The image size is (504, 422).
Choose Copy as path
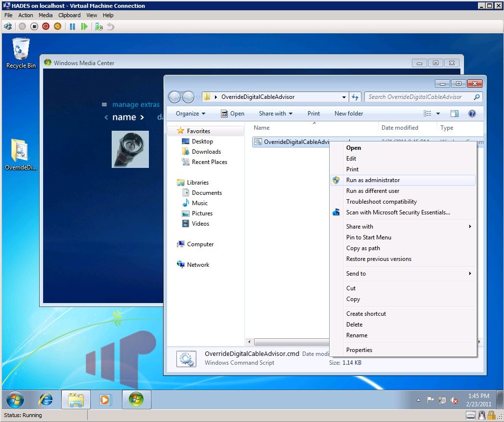[403, 248]
